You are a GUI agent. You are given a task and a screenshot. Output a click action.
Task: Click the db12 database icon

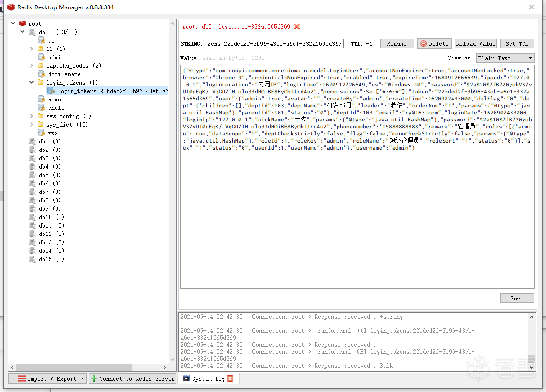pos(32,234)
